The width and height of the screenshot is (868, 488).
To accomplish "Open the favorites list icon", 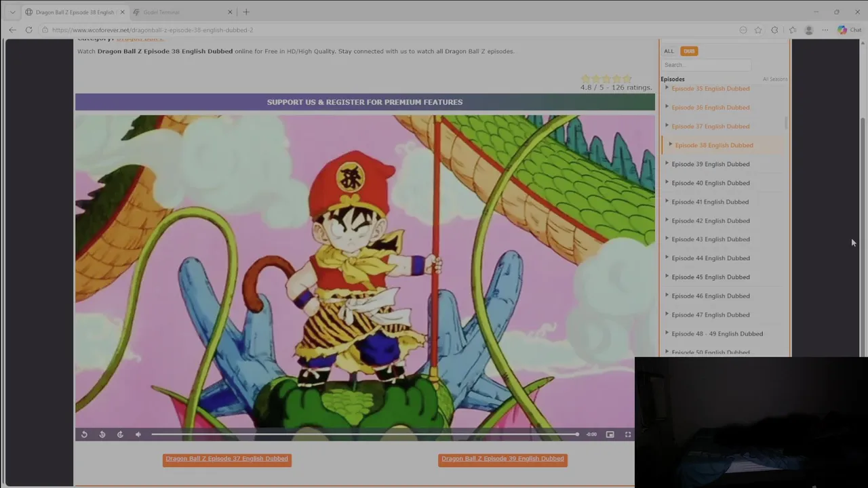I will (792, 30).
